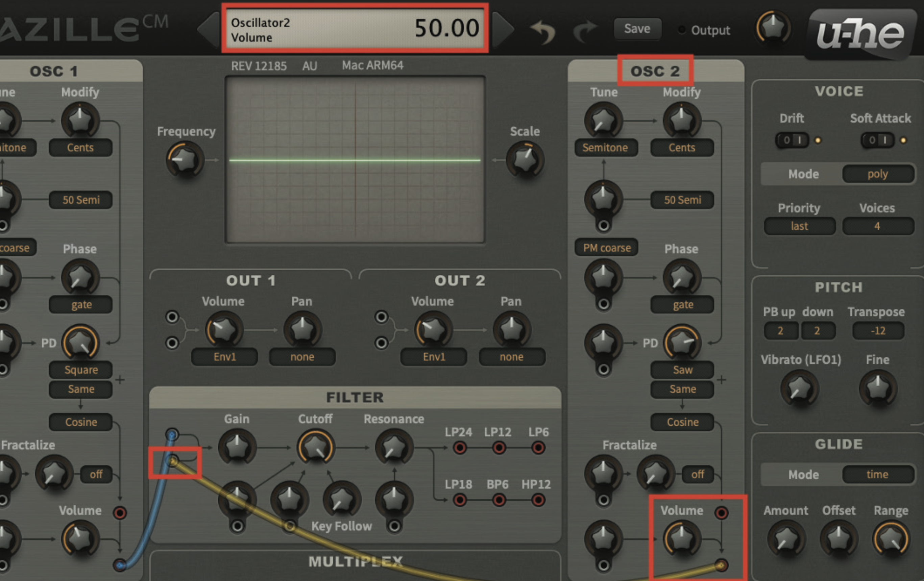Click the BP6 filter output jack
The width and height of the screenshot is (924, 581).
point(499,500)
